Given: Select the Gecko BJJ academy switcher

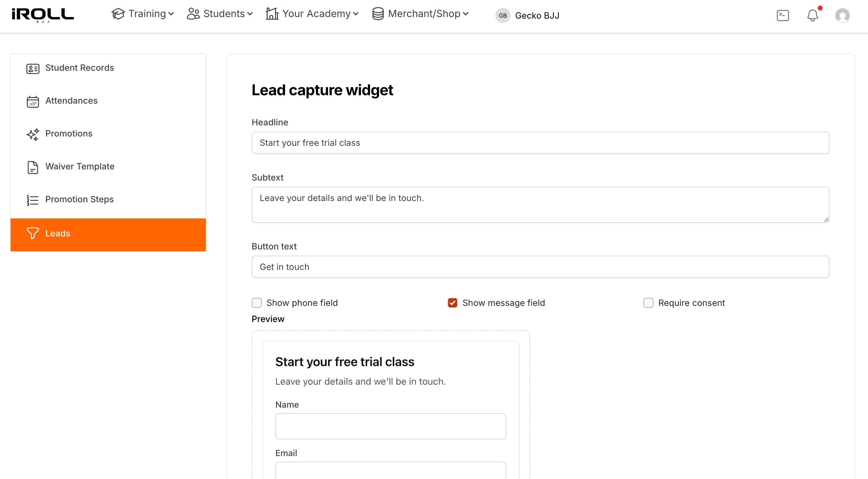Looking at the screenshot, I should tap(527, 16).
